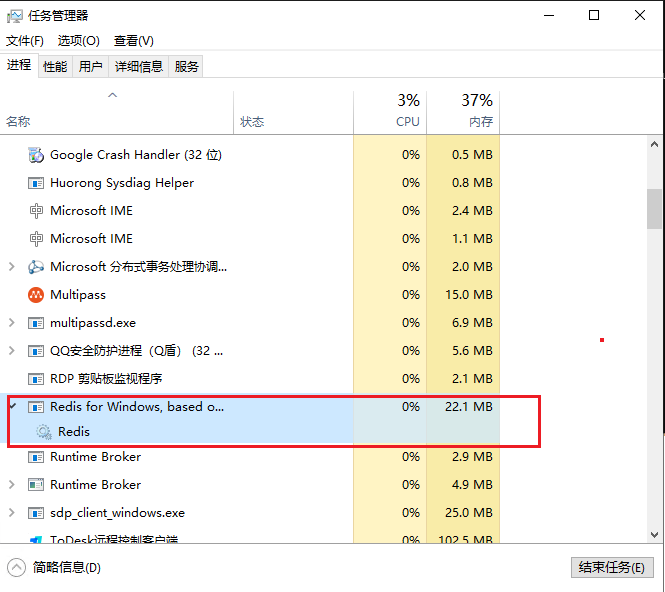This screenshot has width=665, height=592.
Task: Click the 2.4 MB Microsoft IME icon
Action: (x=36, y=211)
